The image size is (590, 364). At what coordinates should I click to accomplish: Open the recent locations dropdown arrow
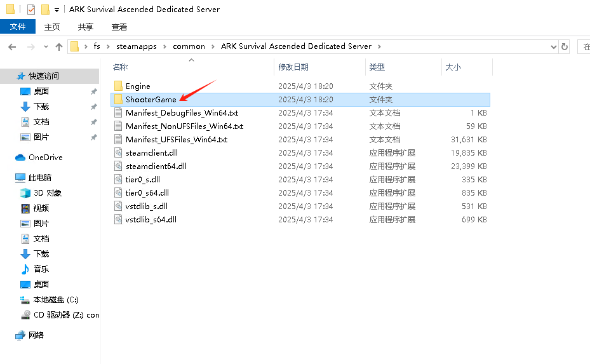pyautogui.click(x=46, y=46)
